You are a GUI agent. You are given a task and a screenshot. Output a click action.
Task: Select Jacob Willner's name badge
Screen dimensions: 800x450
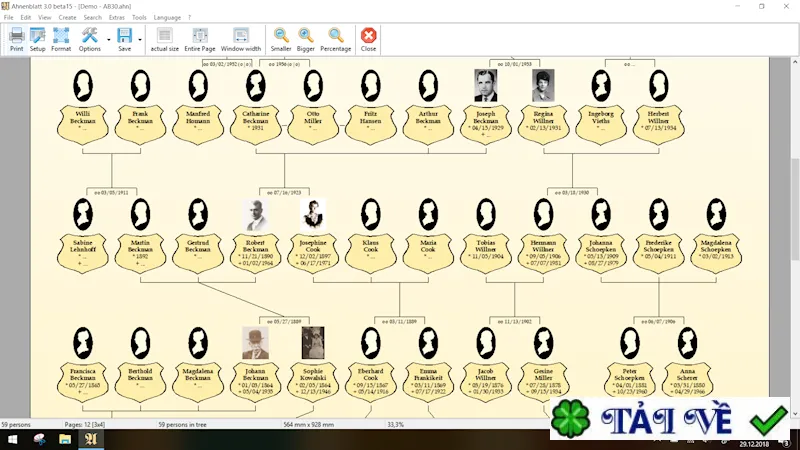[x=486, y=382]
